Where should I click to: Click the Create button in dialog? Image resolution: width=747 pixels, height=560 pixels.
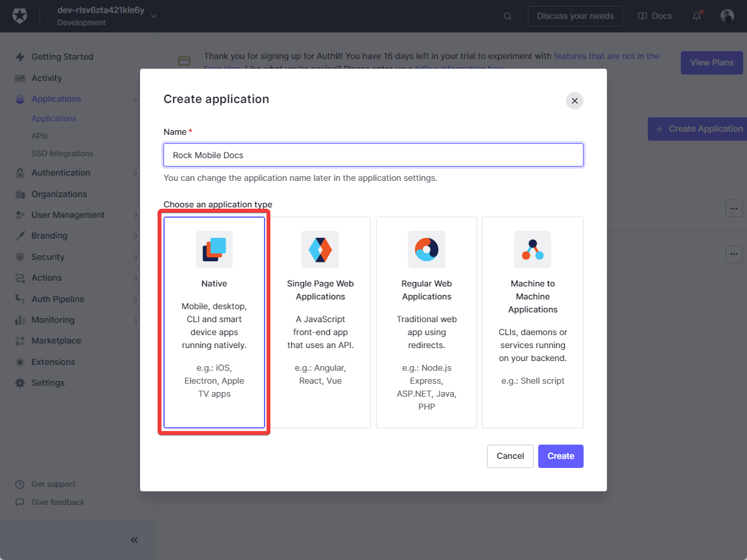pos(561,456)
